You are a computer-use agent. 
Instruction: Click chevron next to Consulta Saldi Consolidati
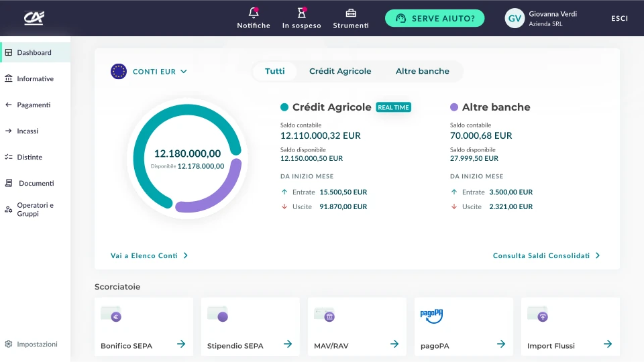coord(598,255)
